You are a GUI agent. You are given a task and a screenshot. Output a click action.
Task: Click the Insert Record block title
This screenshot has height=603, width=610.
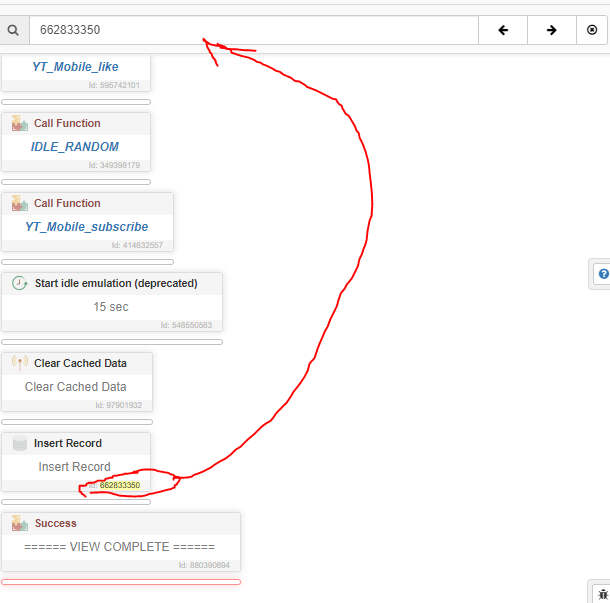68,443
